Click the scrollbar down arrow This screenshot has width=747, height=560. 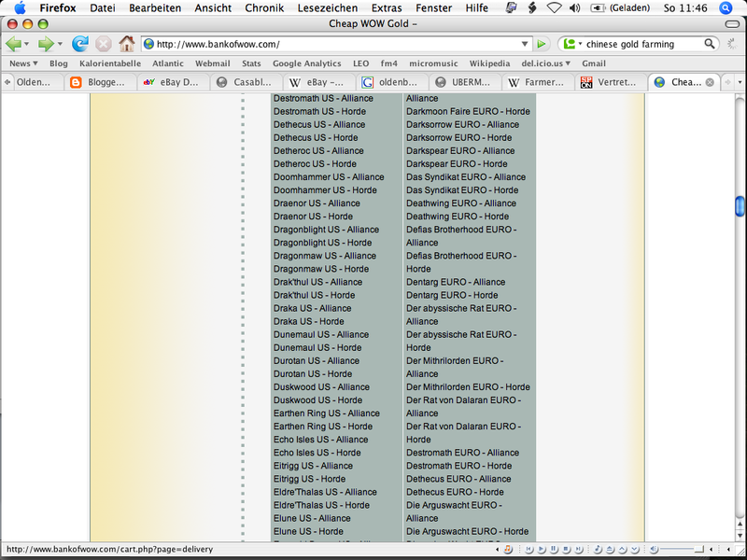point(740,535)
